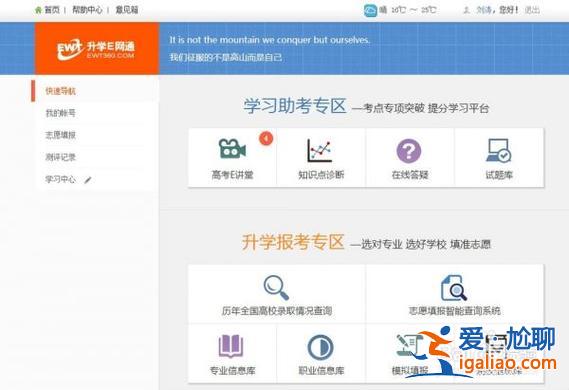Image resolution: width=569 pixels, height=390 pixels.
Task: Select 快速导航 in the sidebar
Action: click(x=61, y=91)
